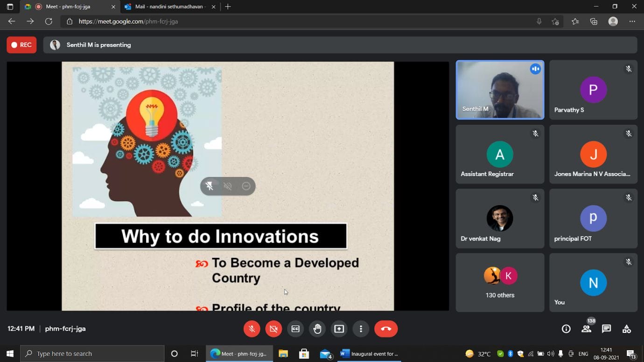Open browser Settings and more menu

pos(632,21)
